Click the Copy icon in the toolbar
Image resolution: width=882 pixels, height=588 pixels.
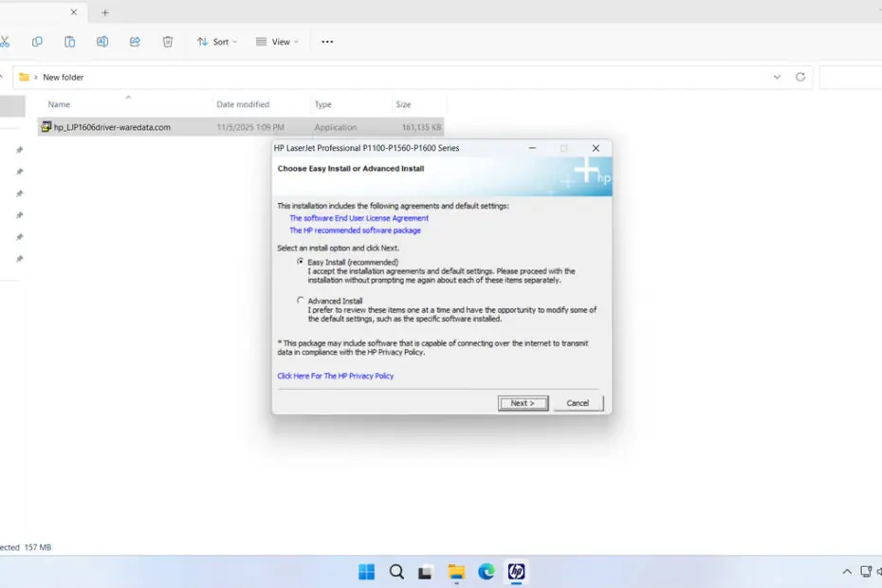coord(37,42)
